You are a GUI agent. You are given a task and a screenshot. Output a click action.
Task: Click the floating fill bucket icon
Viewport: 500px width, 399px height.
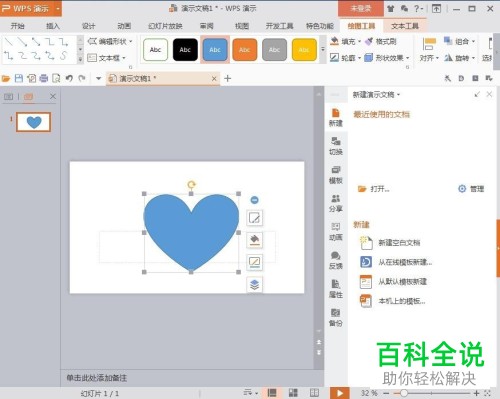point(255,240)
